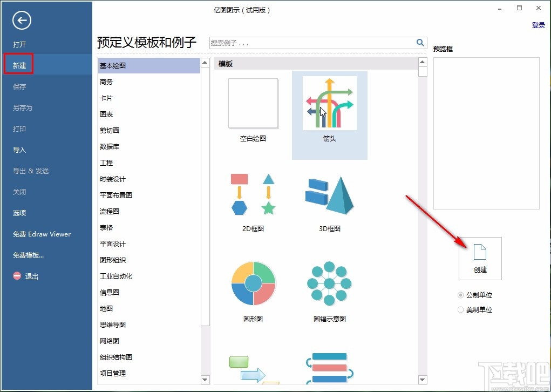
Task: Open 免费模板... entry
Action: pyautogui.click(x=28, y=255)
